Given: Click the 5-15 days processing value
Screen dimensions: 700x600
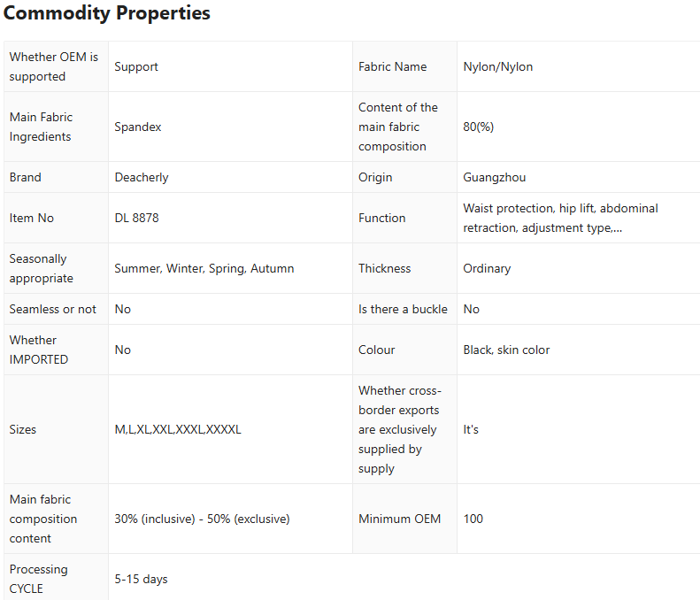Looking at the screenshot, I should 141,579.
